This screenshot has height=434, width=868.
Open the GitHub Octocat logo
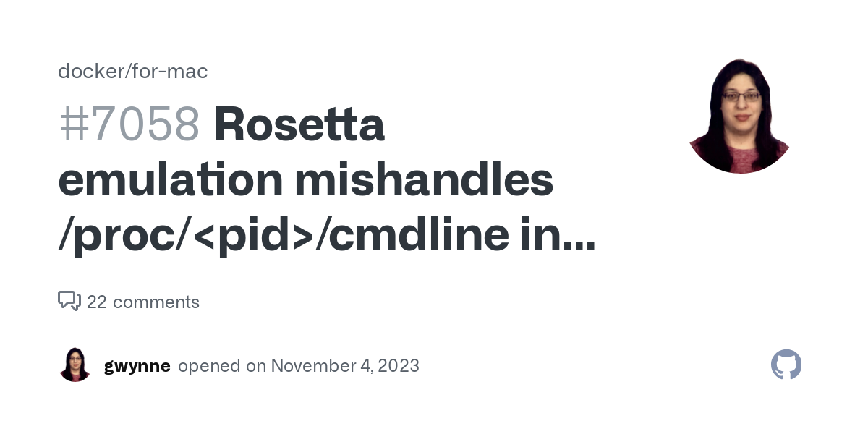[786, 365]
